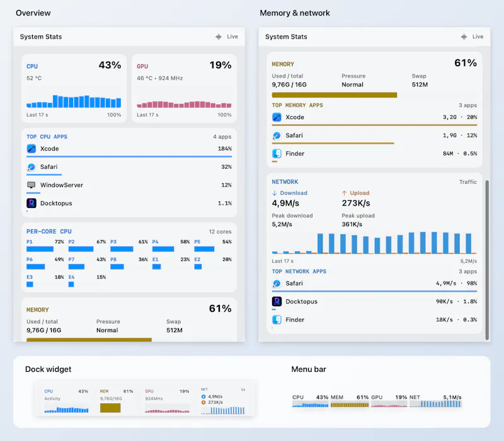This screenshot has height=441, width=504.
Task: Click the "184%" value next to Xcode
Action: 225,149
